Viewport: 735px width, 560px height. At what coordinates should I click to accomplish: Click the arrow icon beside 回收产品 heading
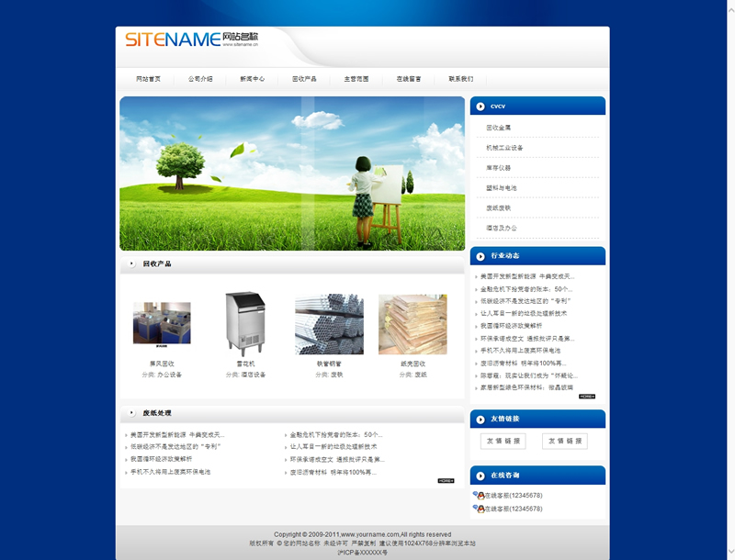point(132,264)
